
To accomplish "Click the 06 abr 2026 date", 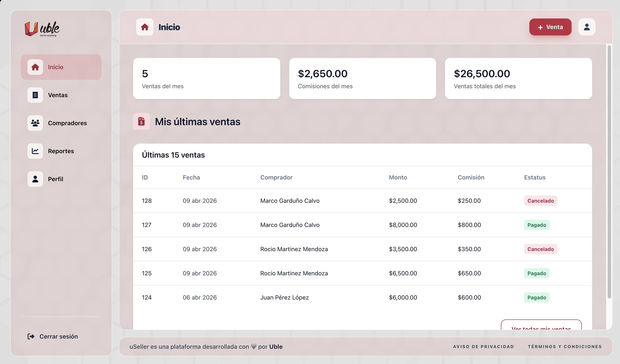I will (x=200, y=298).
